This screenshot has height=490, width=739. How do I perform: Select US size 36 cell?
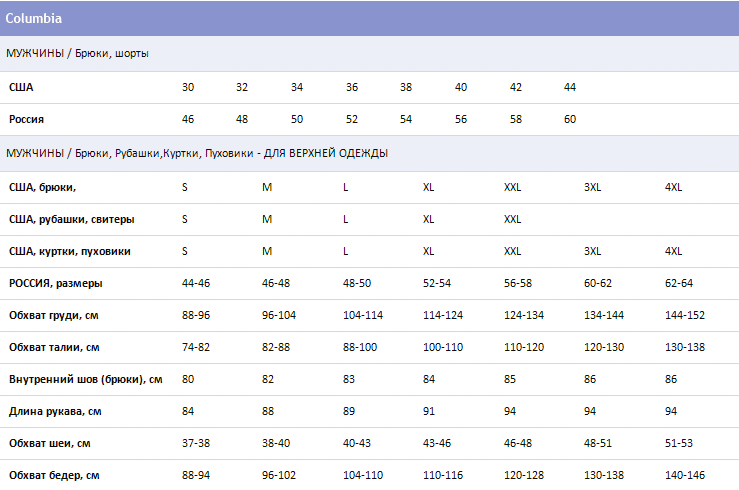click(352, 87)
